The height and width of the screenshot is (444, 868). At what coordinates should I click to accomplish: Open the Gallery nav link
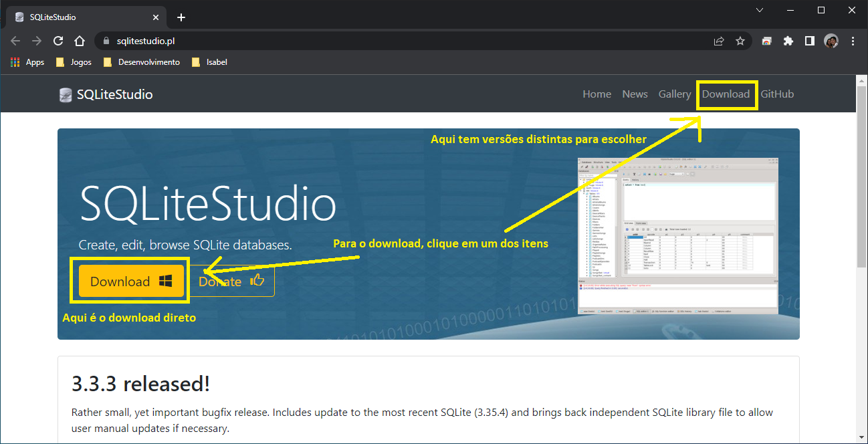674,94
